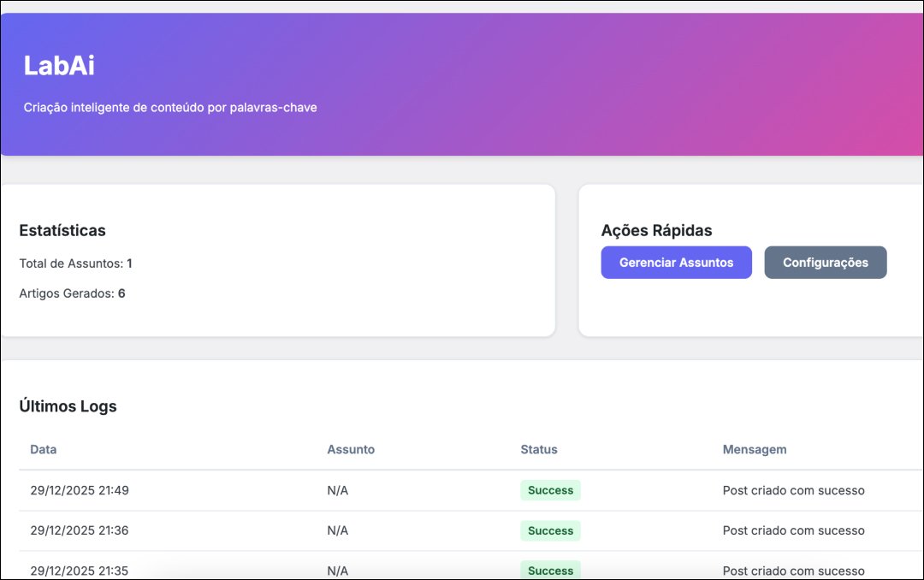Click the Status column header

click(x=539, y=449)
